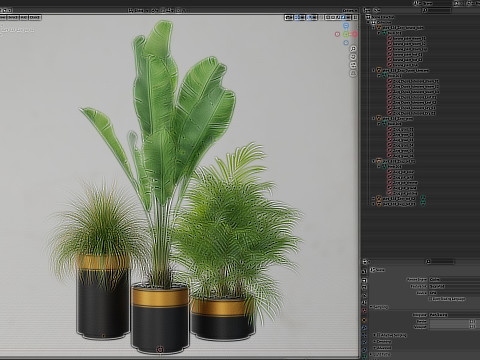Open the object visibility and selectability popover
Screen dimensions: 480x360
(x=289, y=17)
